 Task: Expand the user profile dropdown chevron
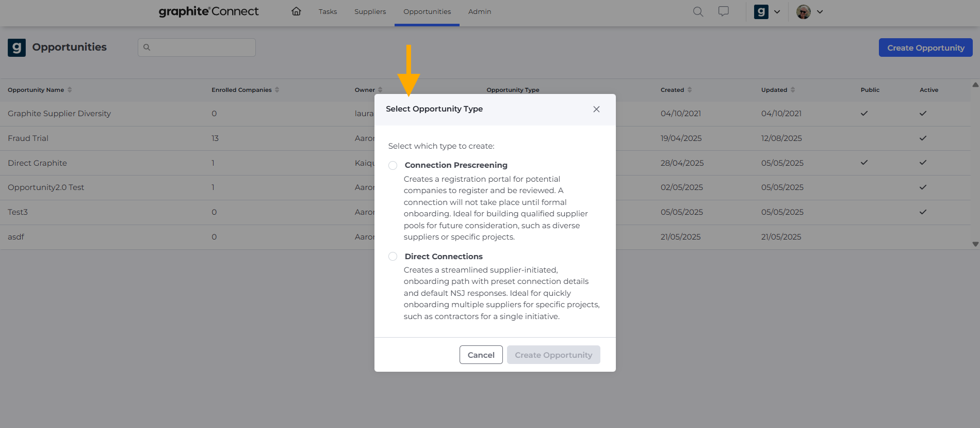pyautogui.click(x=820, y=11)
